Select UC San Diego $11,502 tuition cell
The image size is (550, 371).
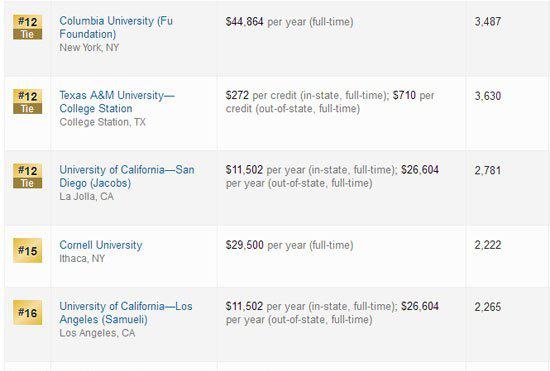coord(332,176)
